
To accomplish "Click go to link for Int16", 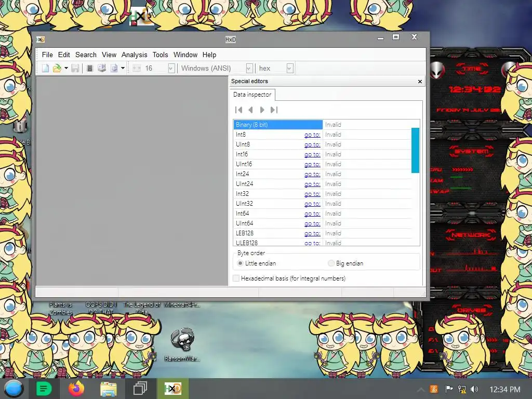I will pos(312,154).
